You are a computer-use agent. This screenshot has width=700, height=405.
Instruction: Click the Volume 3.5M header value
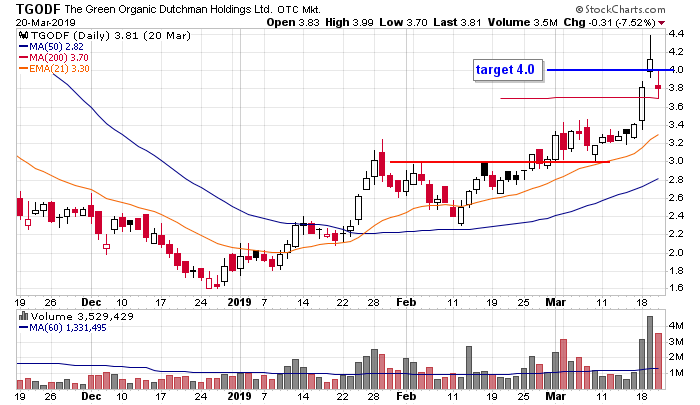[522, 22]
